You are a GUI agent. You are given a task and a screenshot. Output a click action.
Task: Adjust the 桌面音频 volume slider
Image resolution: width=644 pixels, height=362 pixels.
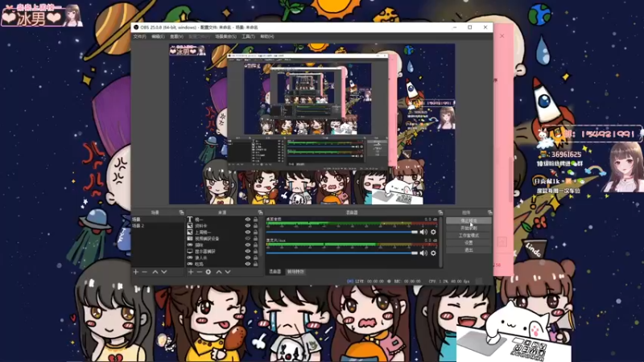[341, 232]
